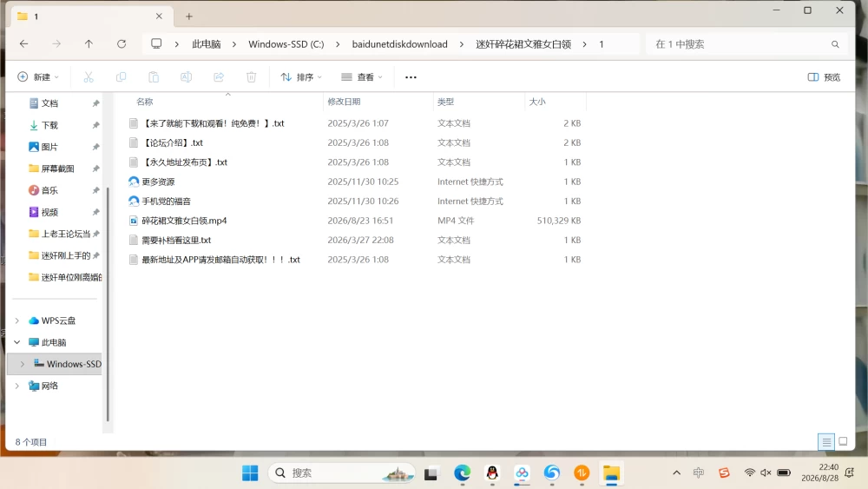Cut the selected item with scissors icon
This screenshot has width=868, height=489.
click(89, 77)
